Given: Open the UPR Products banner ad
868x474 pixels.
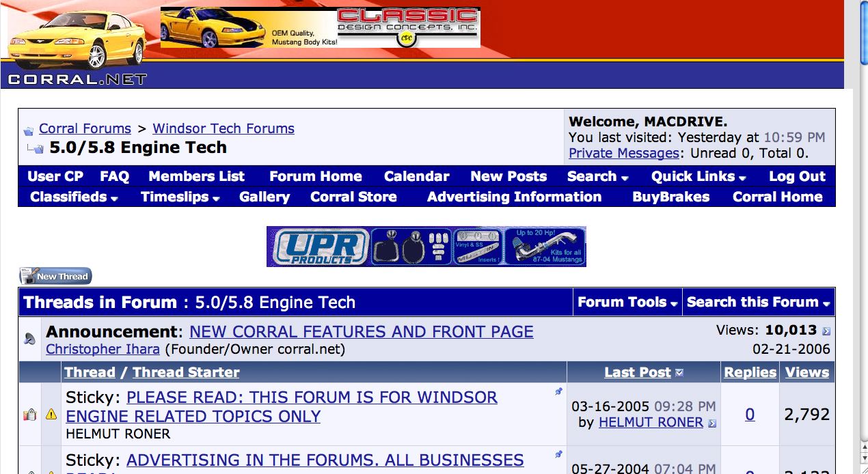Looking at the screenshot, I should [x=426, y=247].
